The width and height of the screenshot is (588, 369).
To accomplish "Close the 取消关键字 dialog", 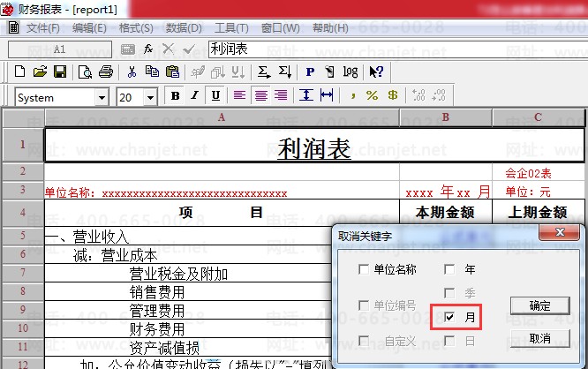I will (x=560, y=232).
